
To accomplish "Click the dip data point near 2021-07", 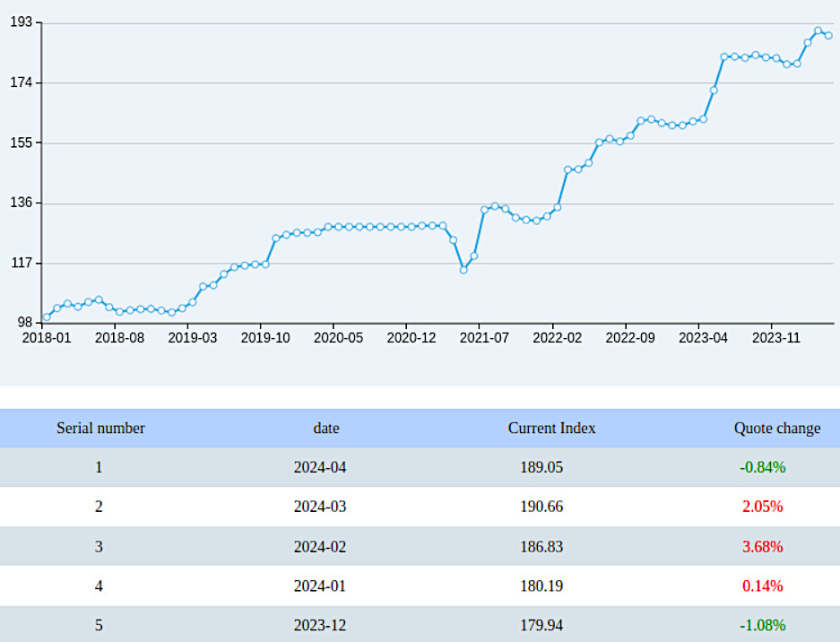I will [463, 269].
